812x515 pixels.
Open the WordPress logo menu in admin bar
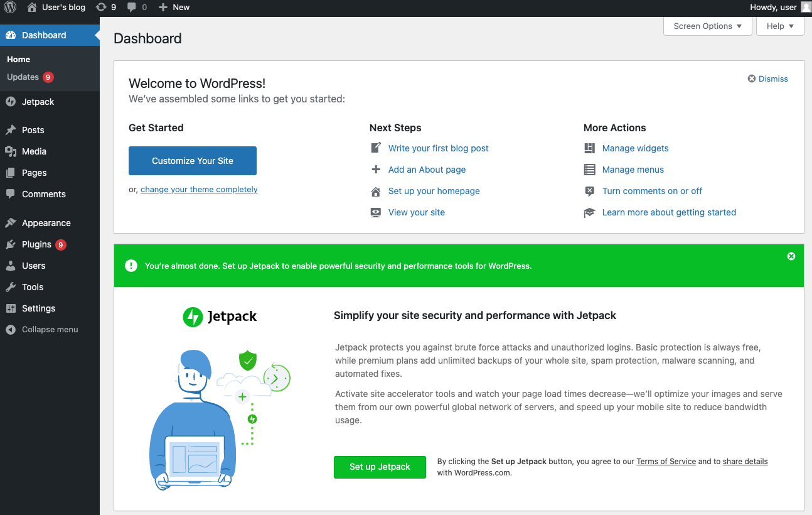9,8
